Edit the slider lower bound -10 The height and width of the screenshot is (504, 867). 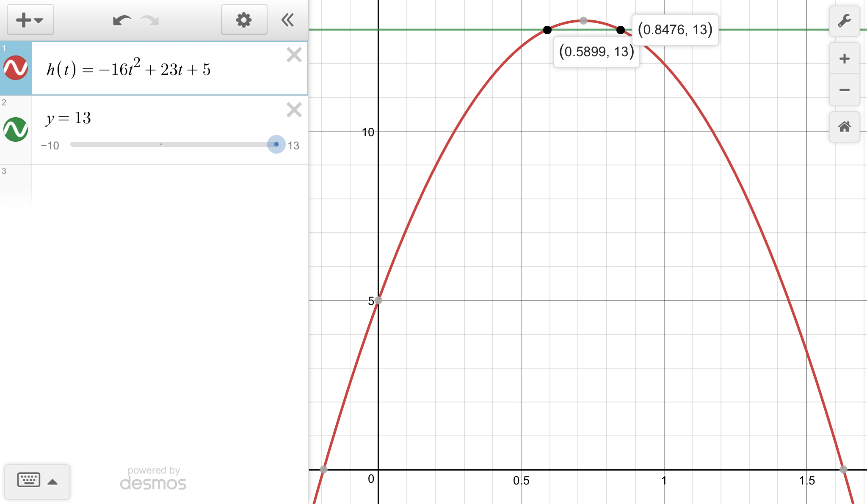(50, 146)
